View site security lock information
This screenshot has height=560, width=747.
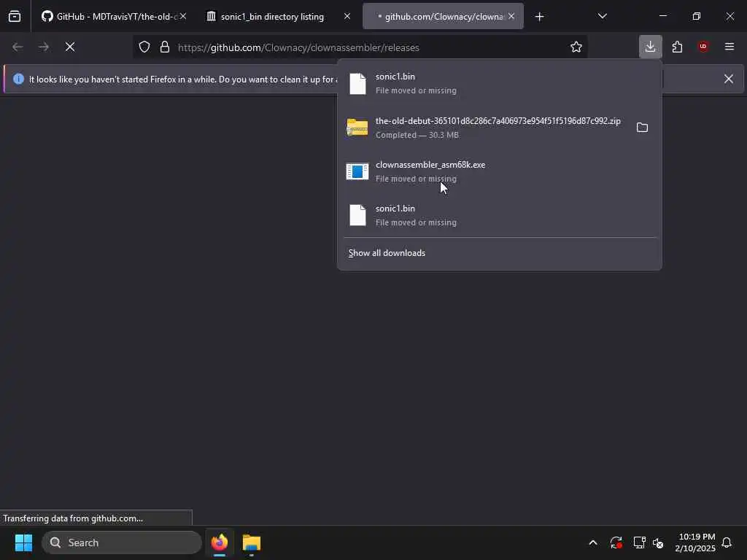coord(165,47)
